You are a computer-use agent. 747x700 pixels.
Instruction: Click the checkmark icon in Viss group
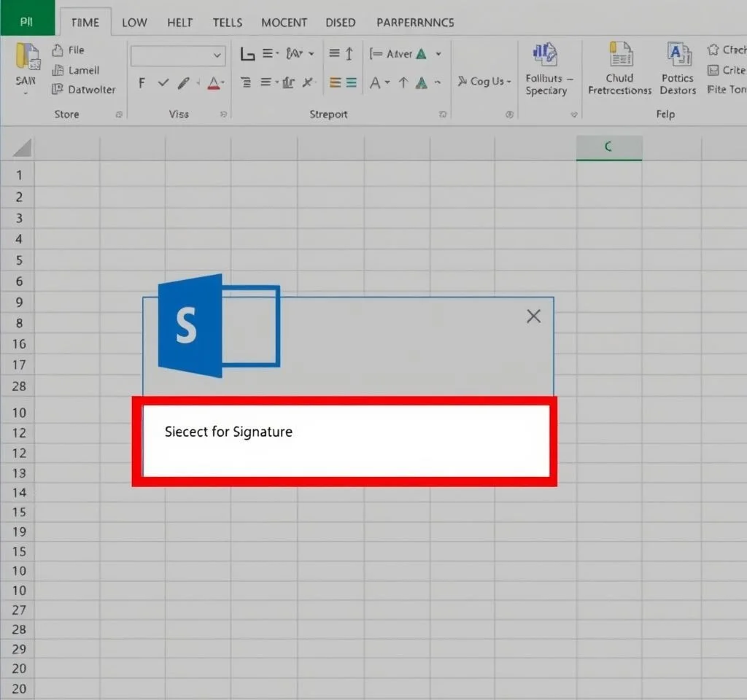click(x=163, y=83)
